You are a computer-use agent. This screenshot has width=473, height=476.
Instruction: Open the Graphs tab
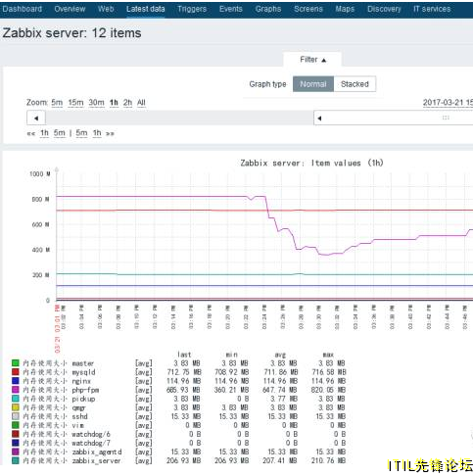click(x=268, y=9)
